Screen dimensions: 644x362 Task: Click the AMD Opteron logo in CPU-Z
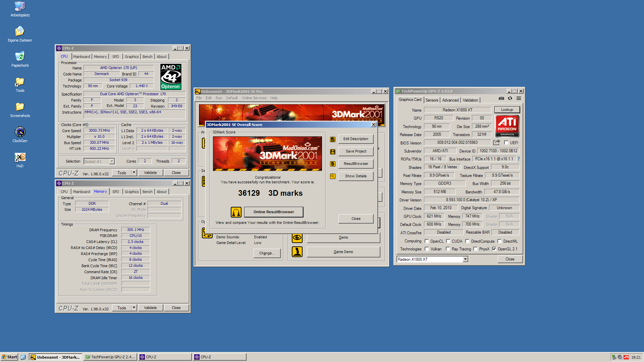click(171, 77)
